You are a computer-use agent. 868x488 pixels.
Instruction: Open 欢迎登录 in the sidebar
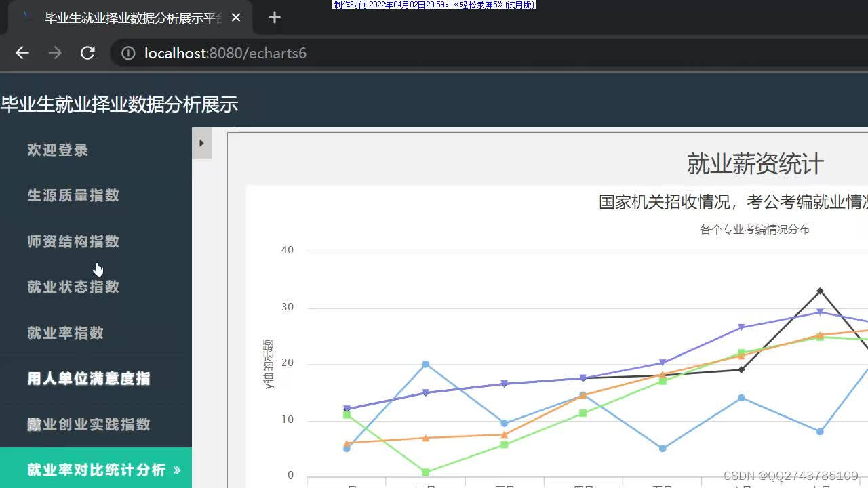pyautogui.click(x=58, y=150)
